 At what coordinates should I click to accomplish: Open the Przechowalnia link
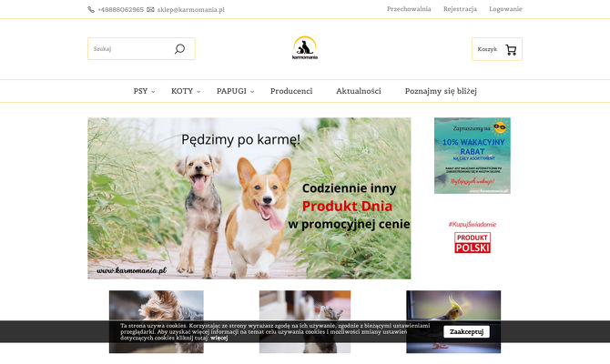[409, 9]
